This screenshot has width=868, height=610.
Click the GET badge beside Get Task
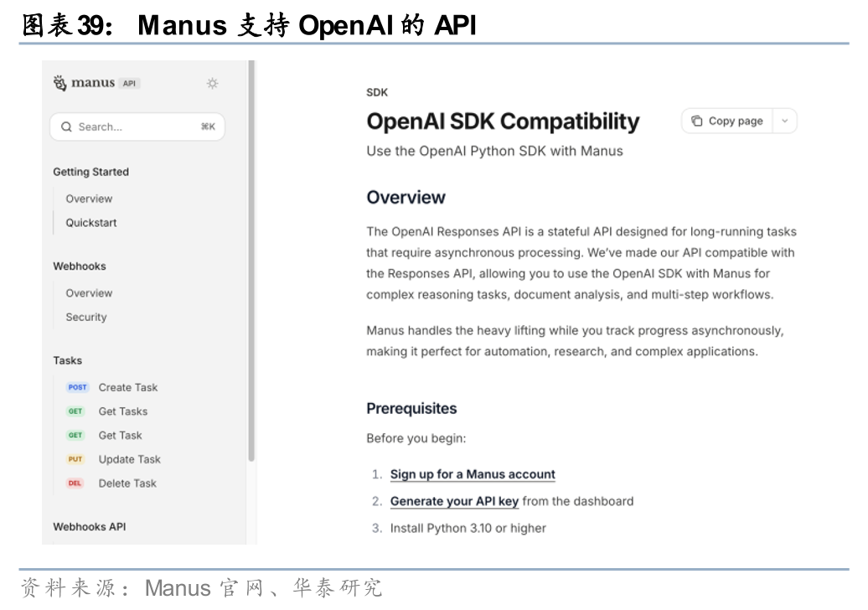[x=75, y=435]
